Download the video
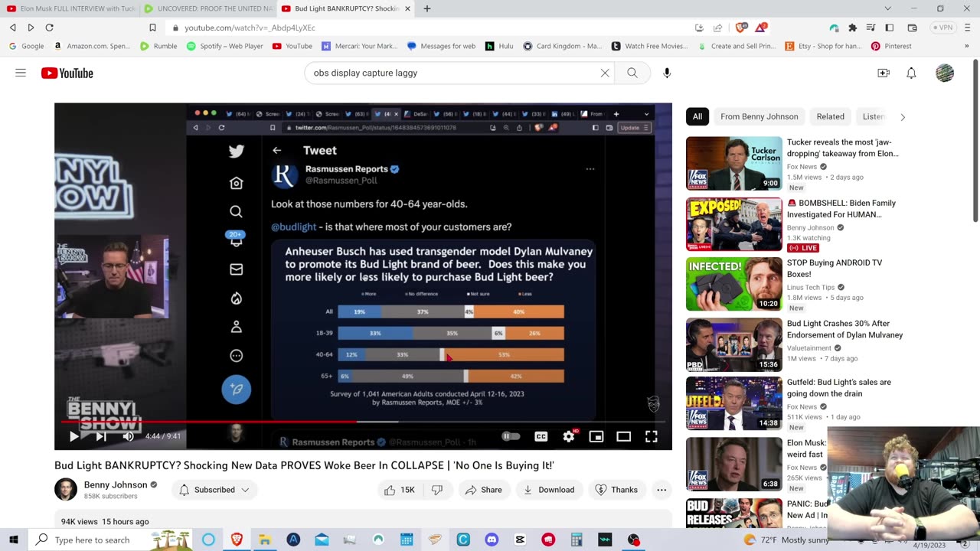This screenshot has width=980, height=551. click(548, 490)
